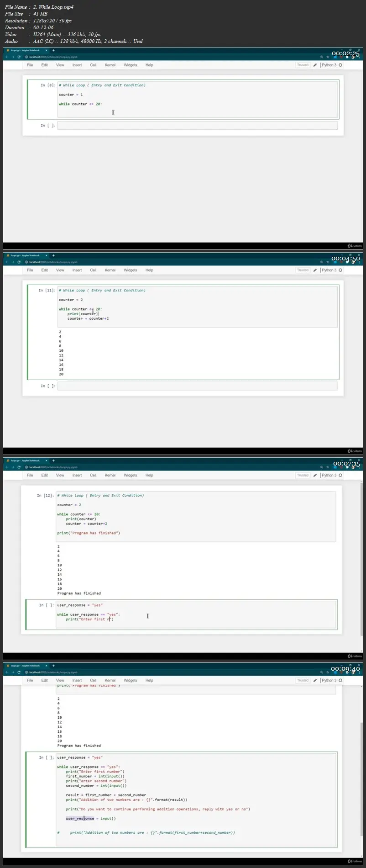
Task: Click the In [12] code cell editor
Action: pyautogui.click(x=196, y=516)
